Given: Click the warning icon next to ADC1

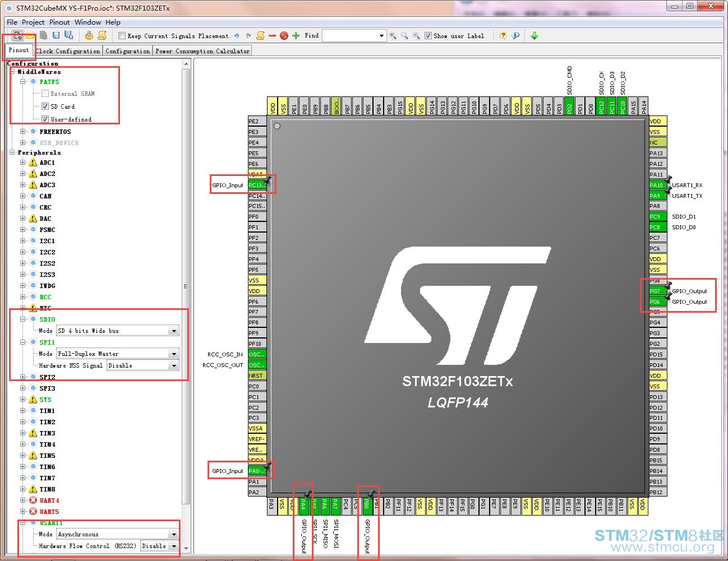Looking at the screenshot, I should tap(33, 163).
